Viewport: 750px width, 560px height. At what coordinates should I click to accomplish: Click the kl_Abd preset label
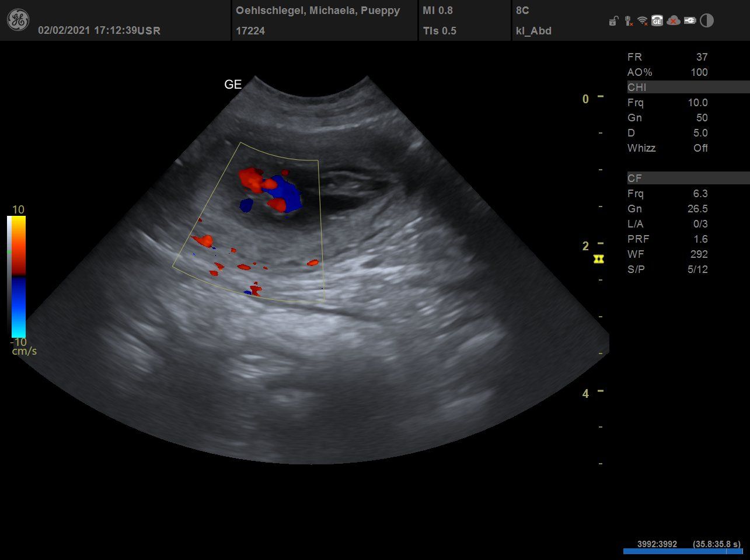(x=533, y=31)
